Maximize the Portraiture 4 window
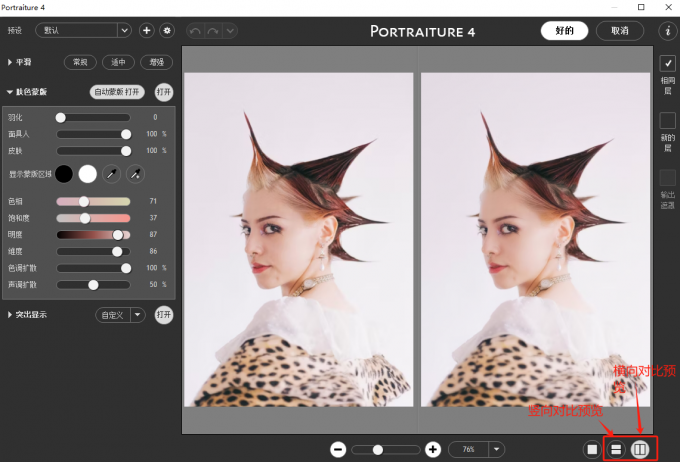 641,7
